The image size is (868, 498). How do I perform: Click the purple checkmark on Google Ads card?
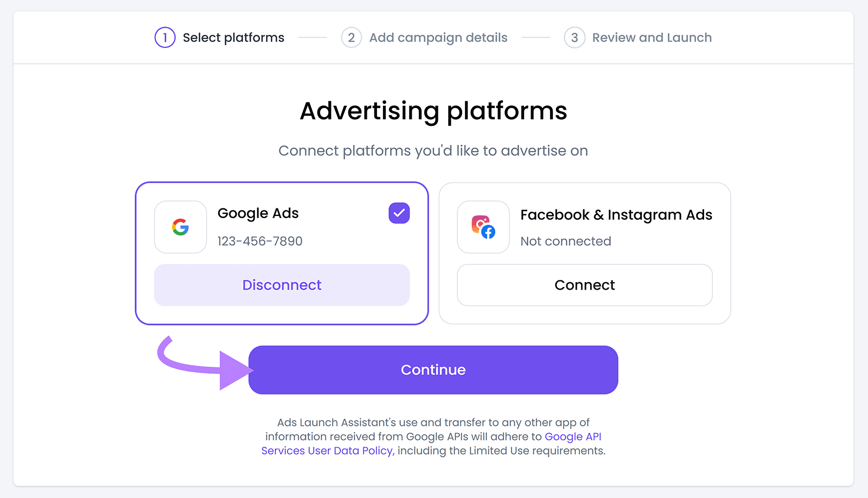coord(399,213)
